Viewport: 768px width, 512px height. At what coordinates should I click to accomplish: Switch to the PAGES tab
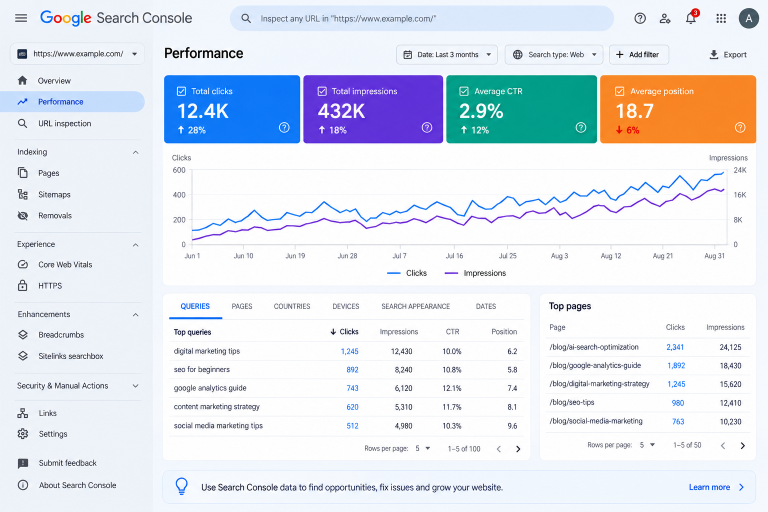coord(242,306)
